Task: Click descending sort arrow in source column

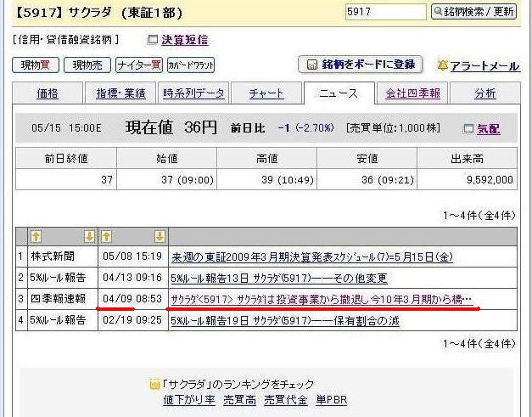Action: tap(89, 236)
